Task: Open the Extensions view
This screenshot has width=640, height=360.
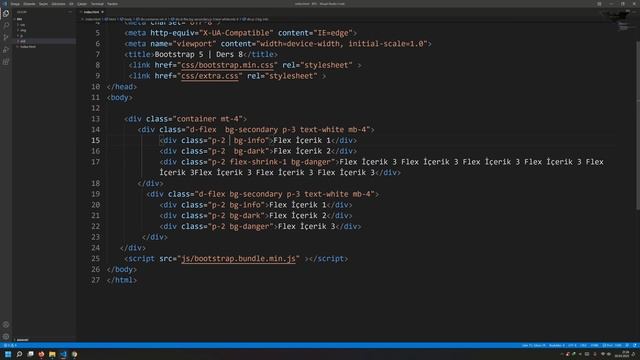Action: tap(6, 62)
